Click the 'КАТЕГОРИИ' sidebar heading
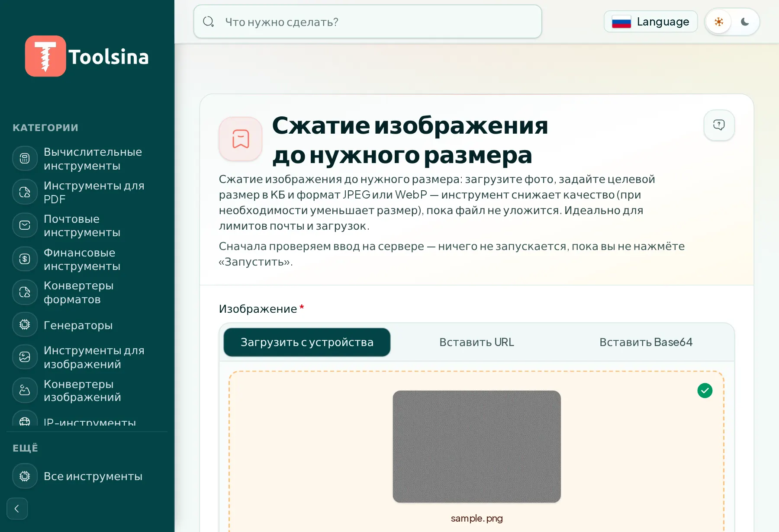Image resolution: width=779 pixels, height=532 pixels. (45, 128)
